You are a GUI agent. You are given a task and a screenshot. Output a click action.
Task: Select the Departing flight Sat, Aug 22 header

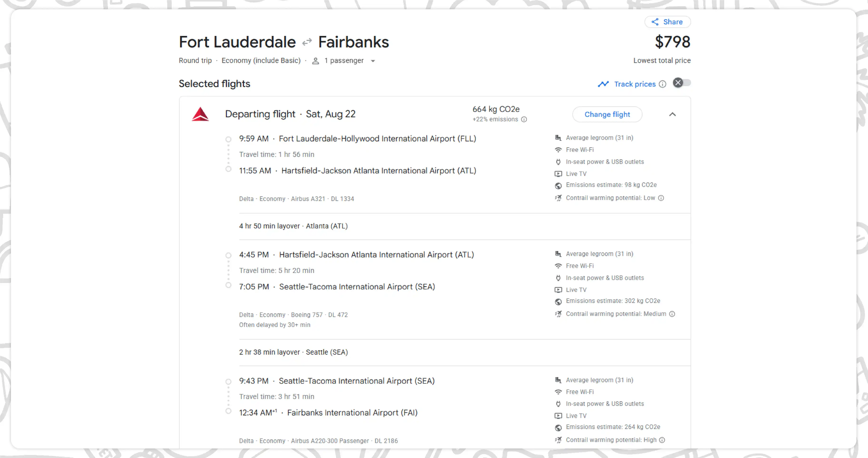point(290,114)
